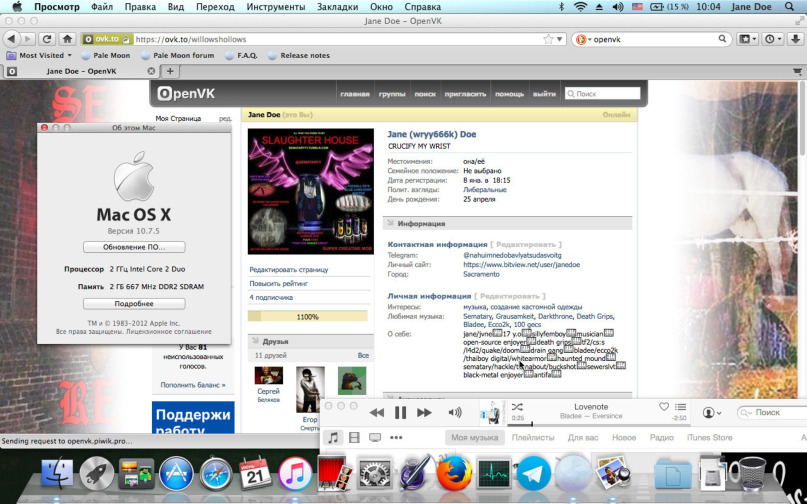The width and height of the screenshot is (807, 504).
Task: Bookmark this page with the star icon
Action: point(548,39)
